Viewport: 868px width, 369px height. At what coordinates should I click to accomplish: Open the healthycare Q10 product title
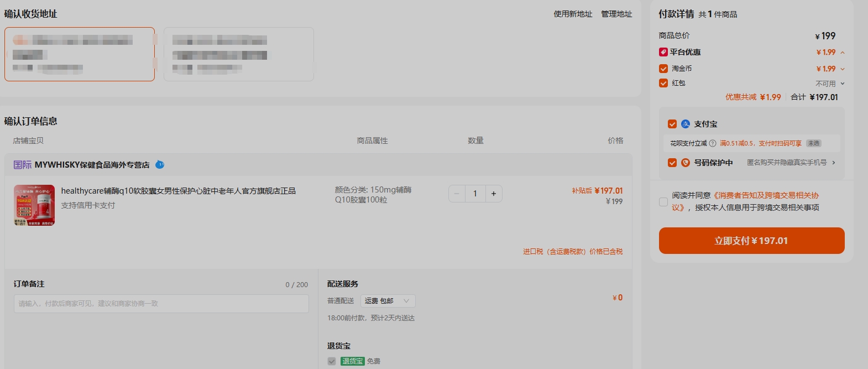[x=179, y=191]
